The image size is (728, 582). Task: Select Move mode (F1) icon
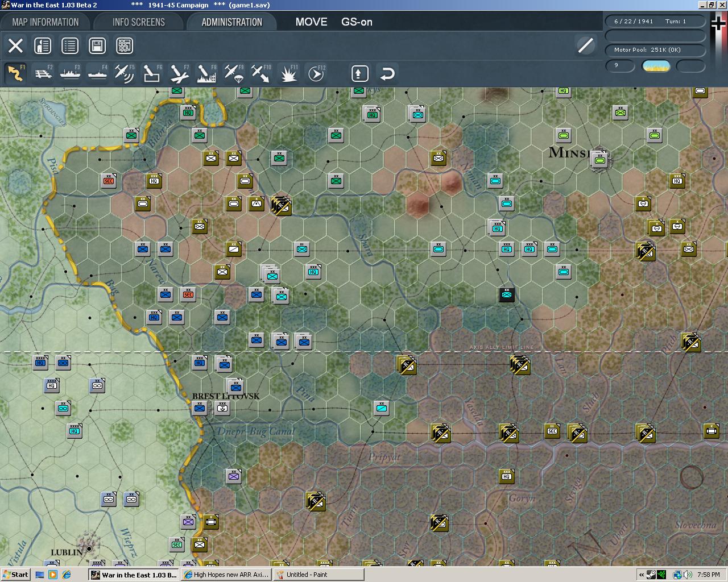[x=15, y=73]
